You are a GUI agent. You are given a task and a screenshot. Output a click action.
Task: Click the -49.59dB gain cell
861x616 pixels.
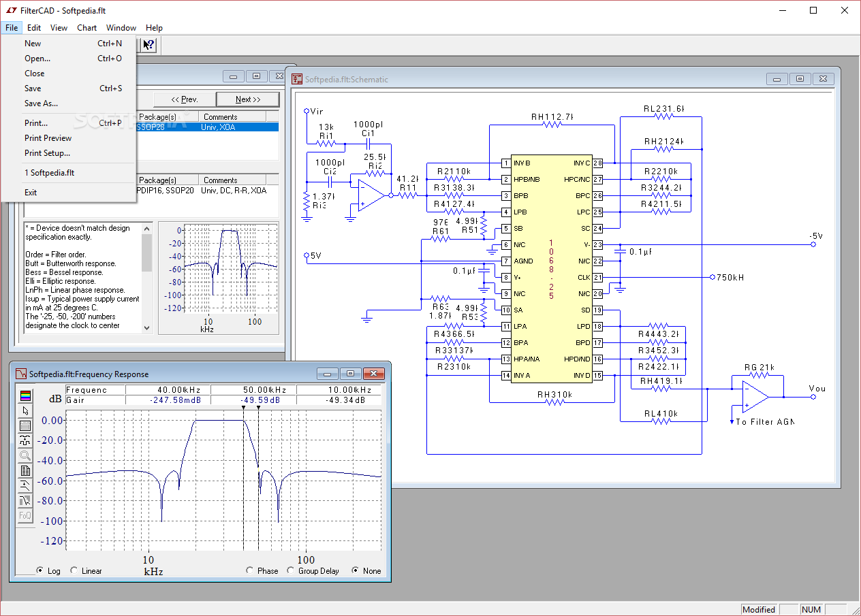click(253, 400)
